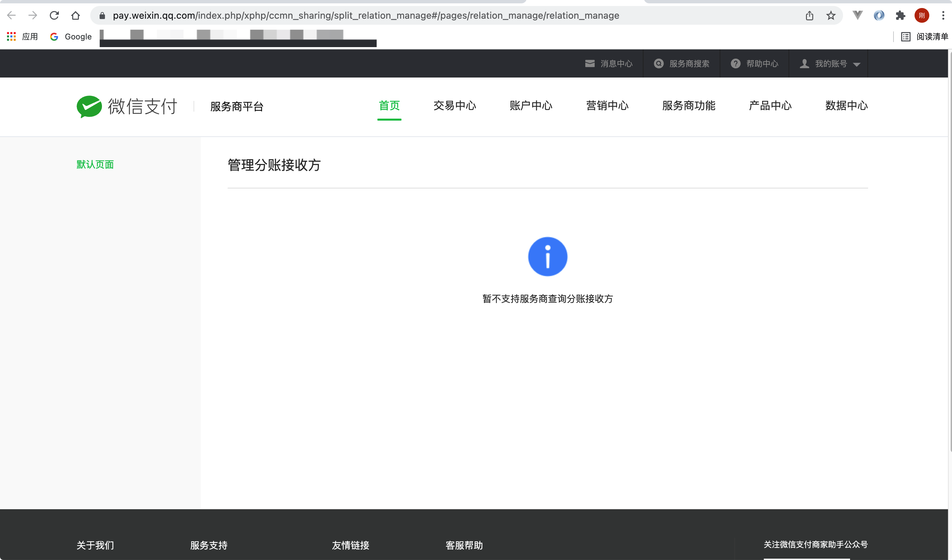
Task: Click the red profile avatar icon
Action: (921, 15)
